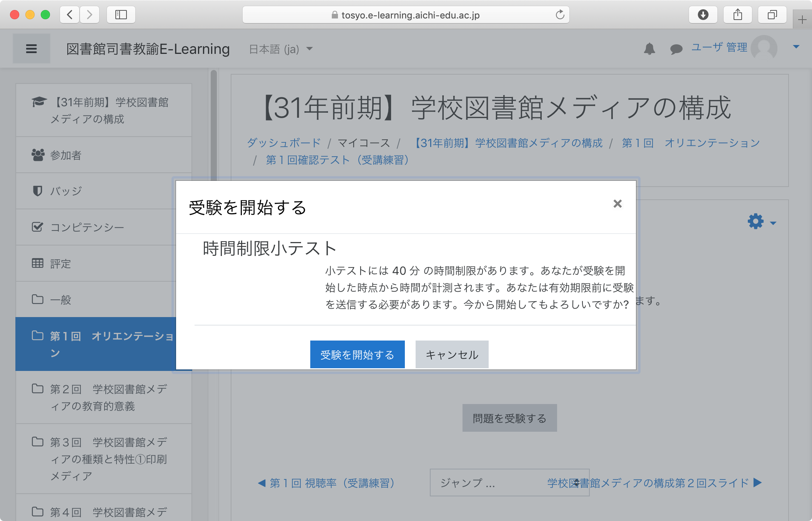This screenshot has width=812, height=521.
Task: Open 第２回 学校図書館メディアの教育的意義 section
Action: [x=104, y=397]
